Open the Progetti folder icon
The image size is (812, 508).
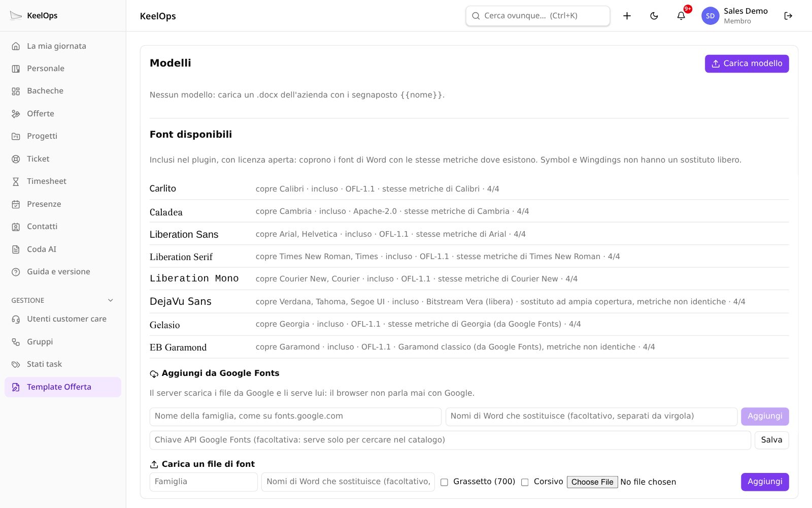tap(16, 136)
